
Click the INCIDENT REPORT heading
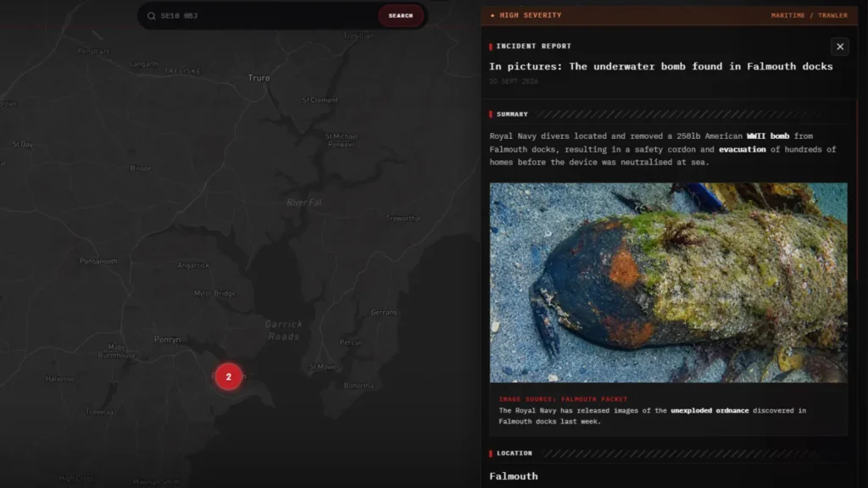click(x=534, y=46)
